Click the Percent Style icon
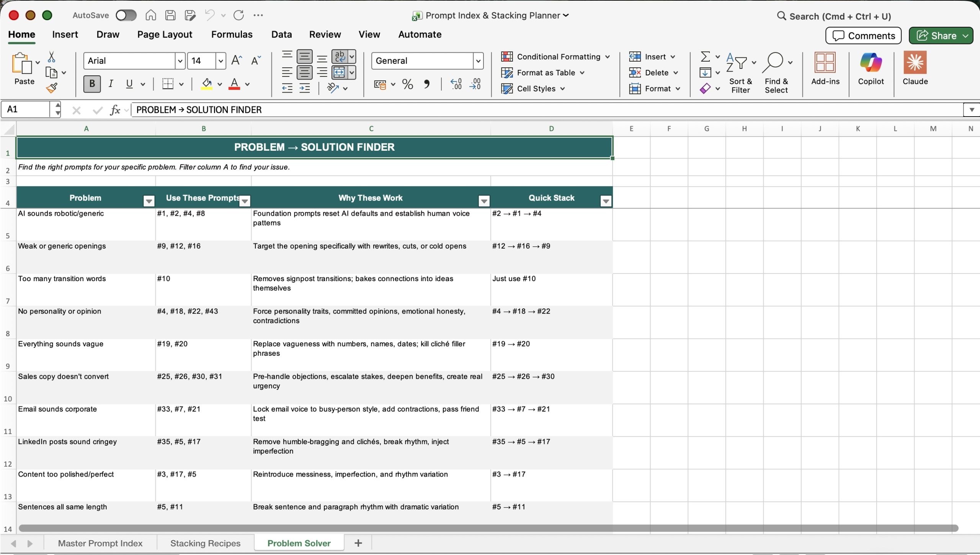The image size is (980, 555). [407, 84]
